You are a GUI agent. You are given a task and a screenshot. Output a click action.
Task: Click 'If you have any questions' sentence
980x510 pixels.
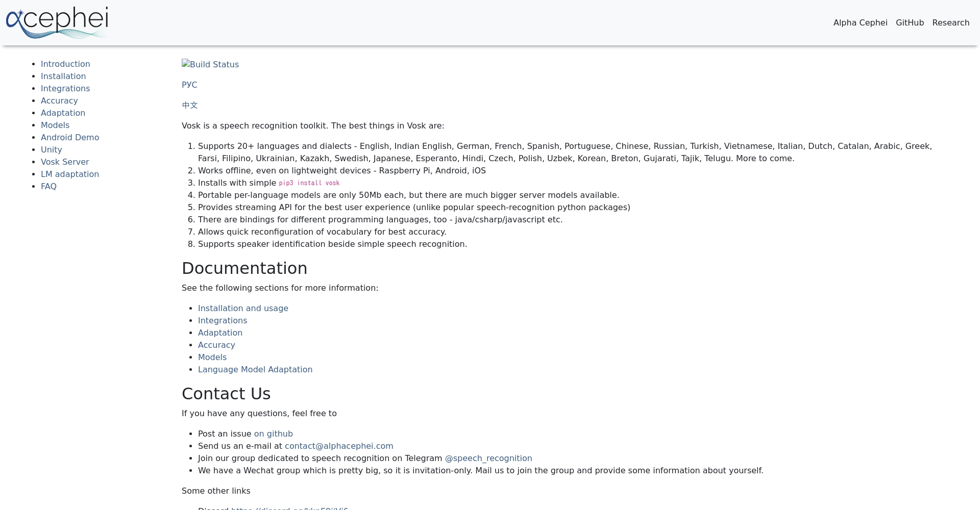point(259,413)
